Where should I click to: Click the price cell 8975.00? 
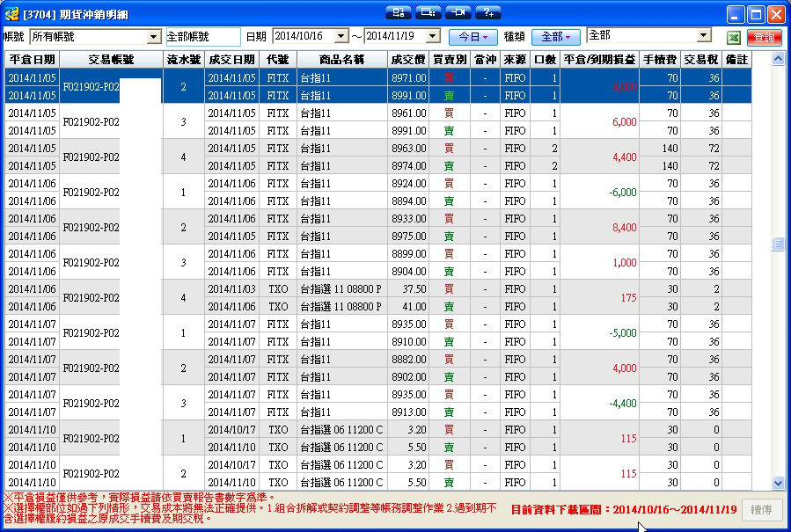click(408, 236)
